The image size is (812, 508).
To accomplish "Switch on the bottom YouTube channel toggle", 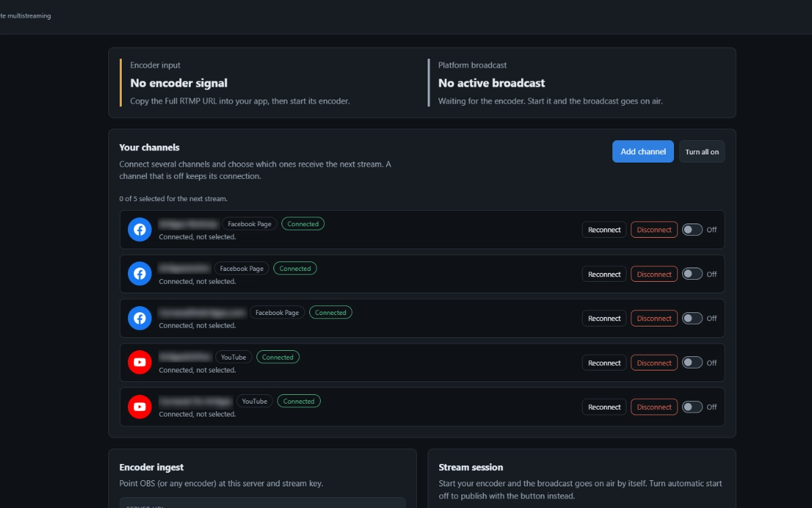I will (692, 407).
